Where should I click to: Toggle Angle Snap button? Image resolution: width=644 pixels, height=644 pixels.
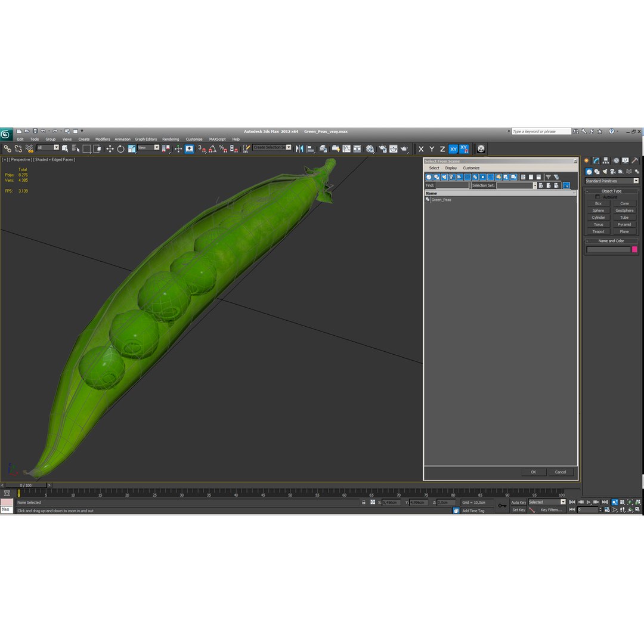(x=212, y=148)
